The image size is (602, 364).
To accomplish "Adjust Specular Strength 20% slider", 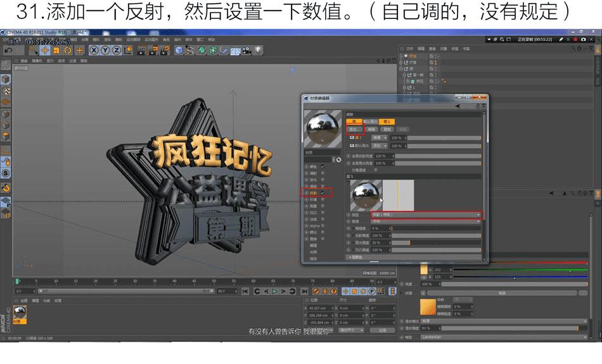I will (436, 242).
